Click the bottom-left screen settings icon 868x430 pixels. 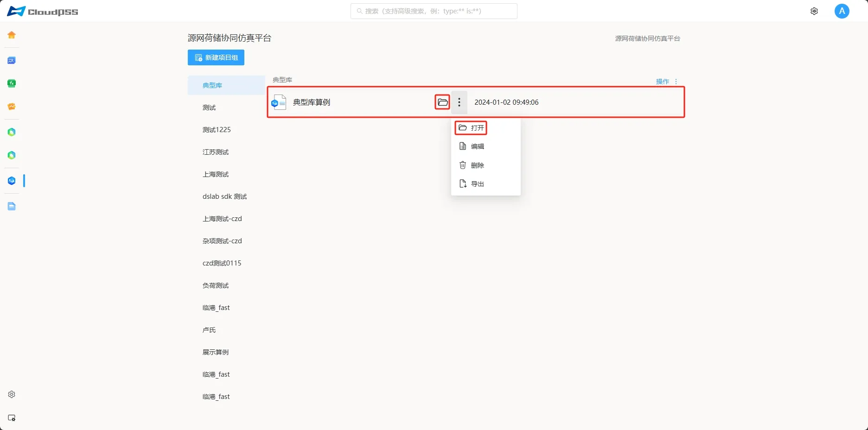[x=12, y=417]
